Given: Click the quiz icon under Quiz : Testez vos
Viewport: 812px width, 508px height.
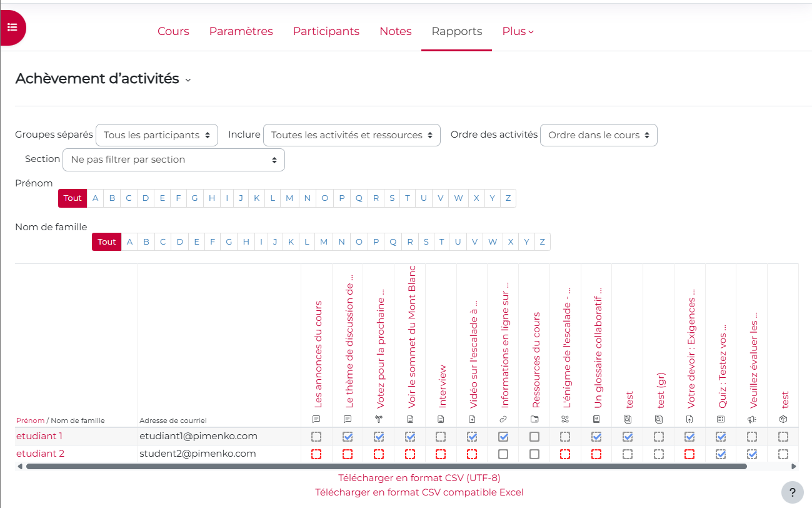Looking at the screenshot, I should [721, 419].
